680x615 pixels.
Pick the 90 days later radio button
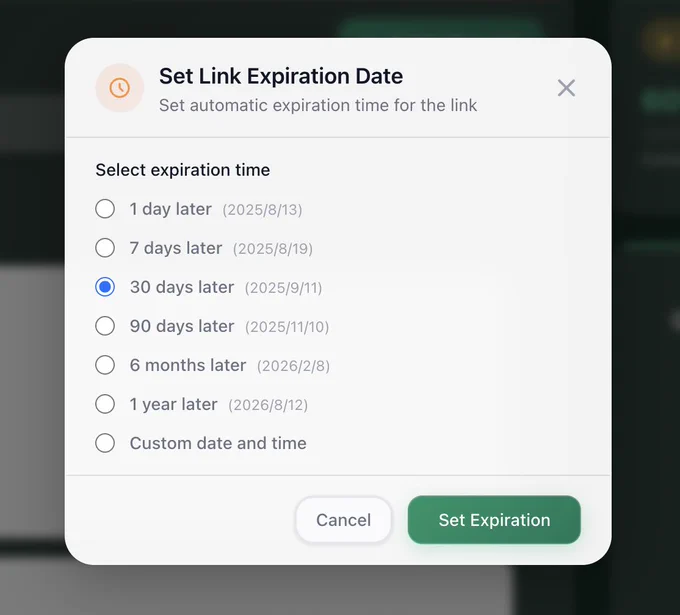click(x=105, y=326)
